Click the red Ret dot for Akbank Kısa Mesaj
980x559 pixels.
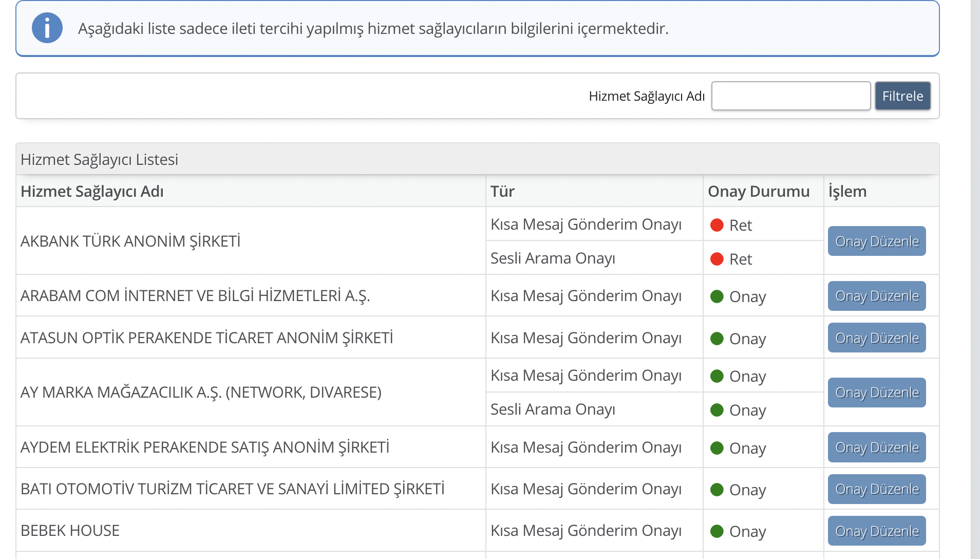717,225
